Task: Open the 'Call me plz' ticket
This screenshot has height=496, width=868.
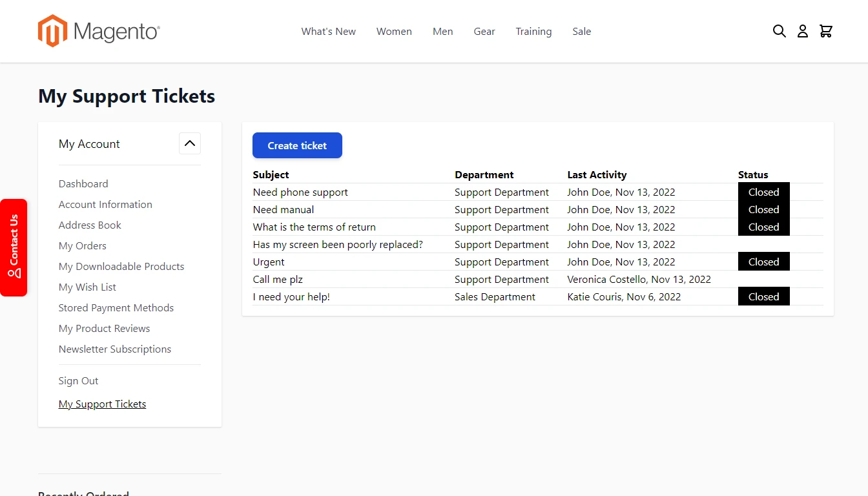Action: [278, 279]
